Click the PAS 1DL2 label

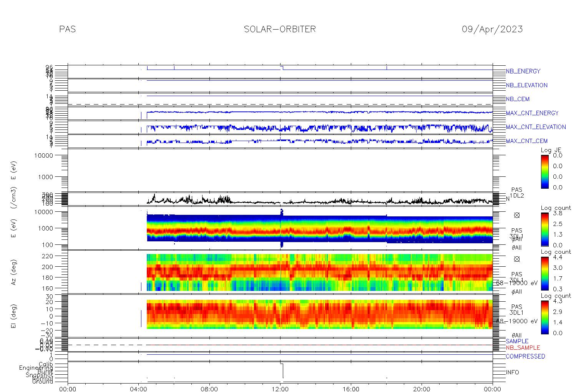[517, 193]
